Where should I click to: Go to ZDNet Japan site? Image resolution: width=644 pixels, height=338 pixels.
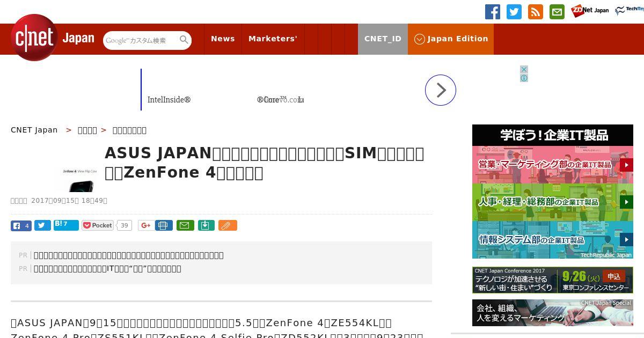pyautogui.click(x=590, y=11)
